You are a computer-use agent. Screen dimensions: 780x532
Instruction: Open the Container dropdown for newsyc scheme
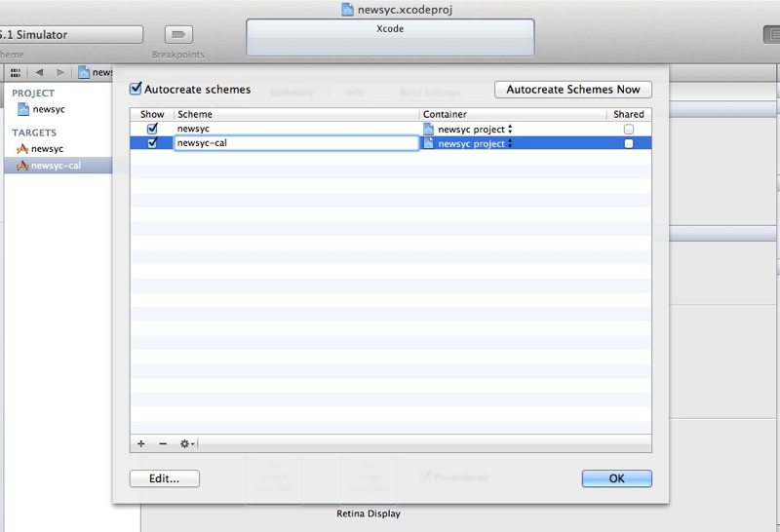(469, 129)
